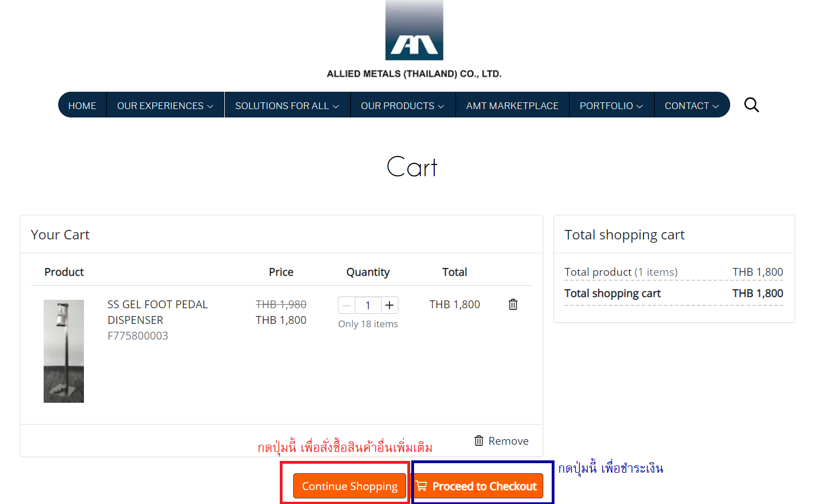Image resolution: width=813 pixels, height=504 pixels.
Task: Expand the OUR PRODUCTS dropdown menu
Action: coord(403,105)
